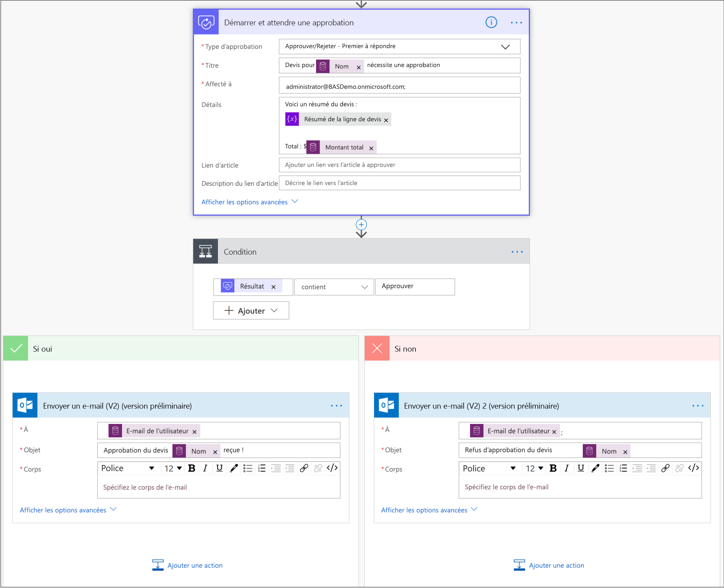Add an action in the Si oui branch
Image resolution: width=724 pixels, height=588 pixels.
click(x=187, y=565)
